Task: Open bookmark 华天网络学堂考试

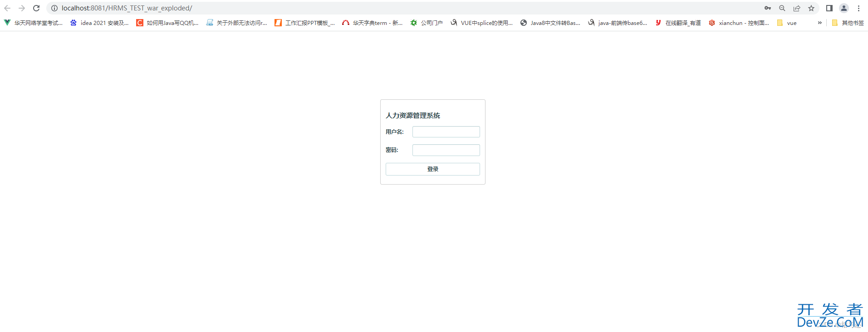Action: click(33, 23)
